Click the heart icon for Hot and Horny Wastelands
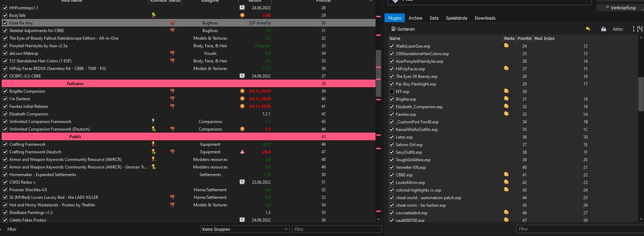 point(172,205)
